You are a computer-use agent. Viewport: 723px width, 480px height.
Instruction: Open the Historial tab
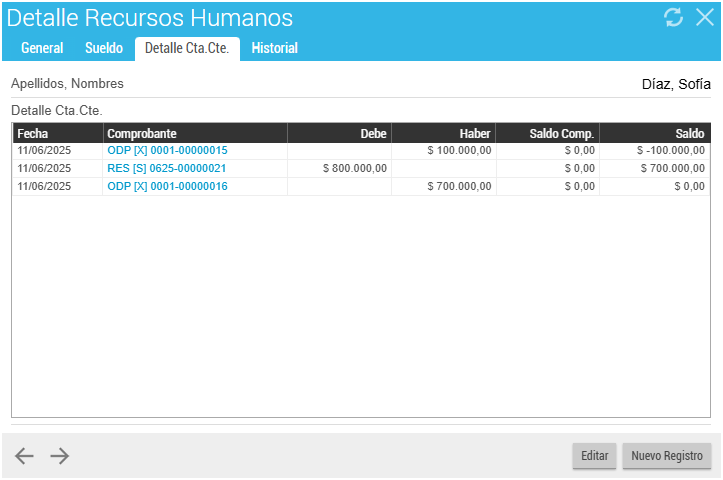click(x=274, y=48)
